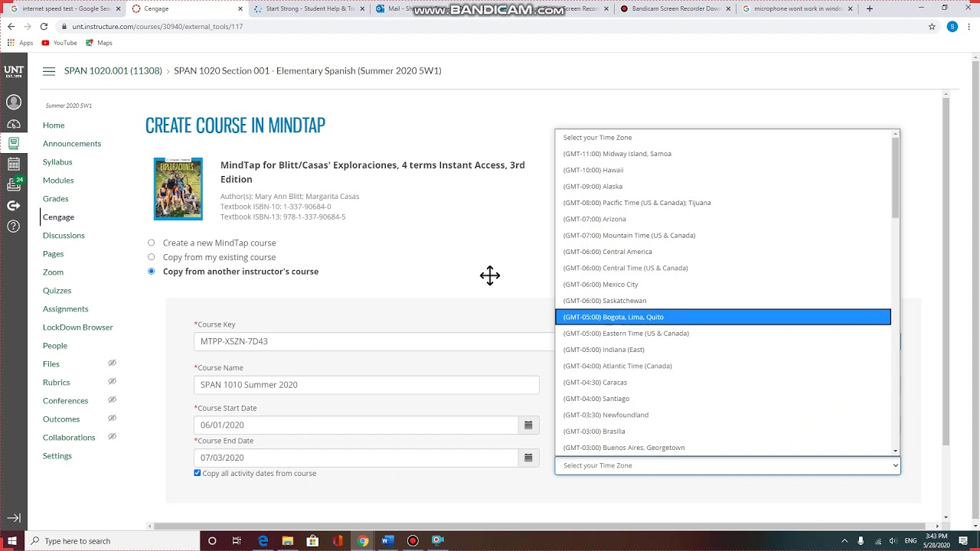Open Canvas Courses icon in sidebar
The width and height of the screenshot is (980, 551).
[x=14, y=143]
